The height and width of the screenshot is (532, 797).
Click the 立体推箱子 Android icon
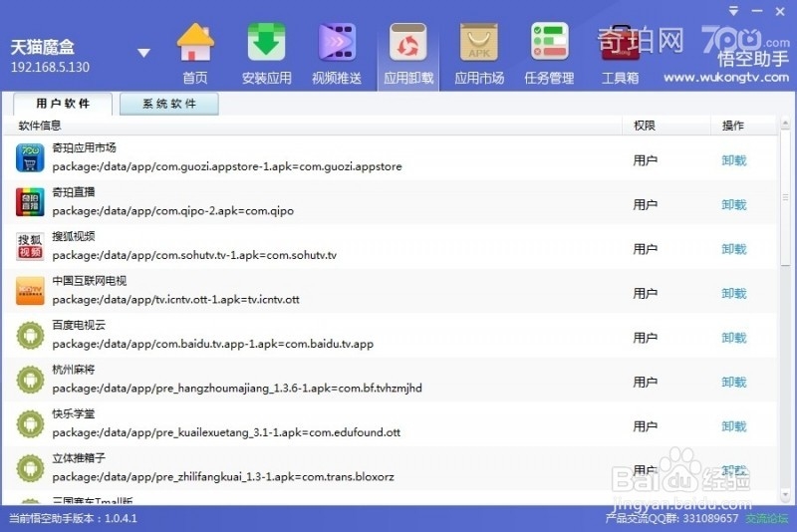[30, 468]
